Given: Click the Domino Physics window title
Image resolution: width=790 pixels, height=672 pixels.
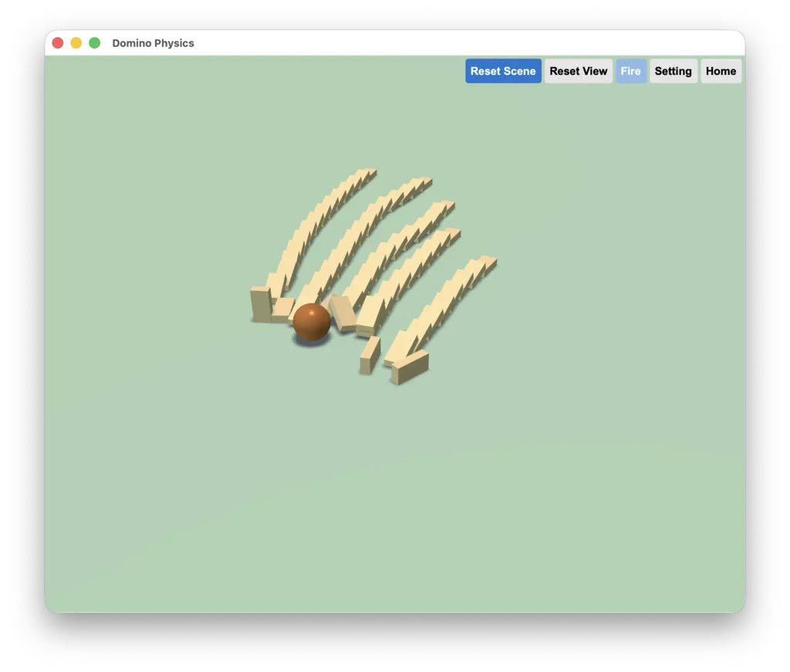Looking at the screenshot, I should 154,43.
